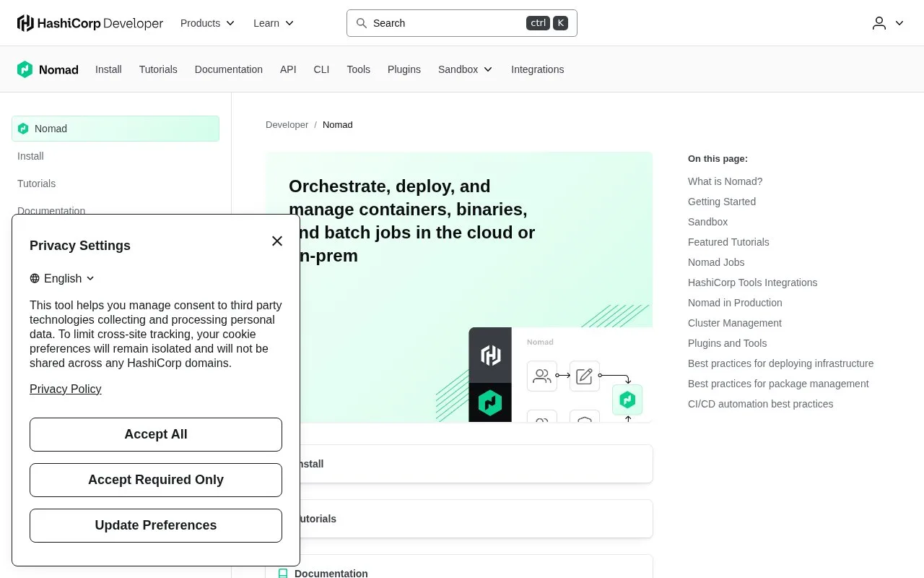924x578 pixels.
Task: Click the Accept All button
Action: [x=156, y=434]
